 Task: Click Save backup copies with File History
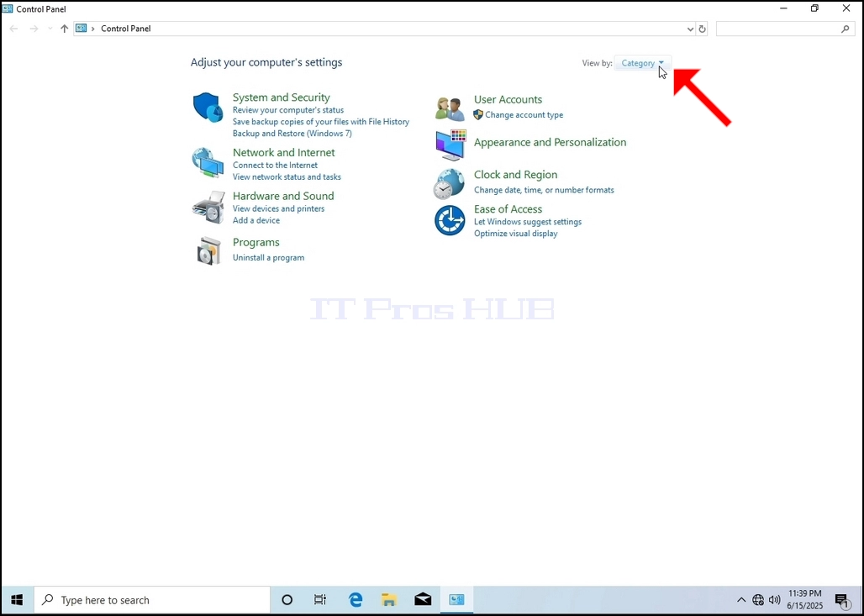point(321,122)
